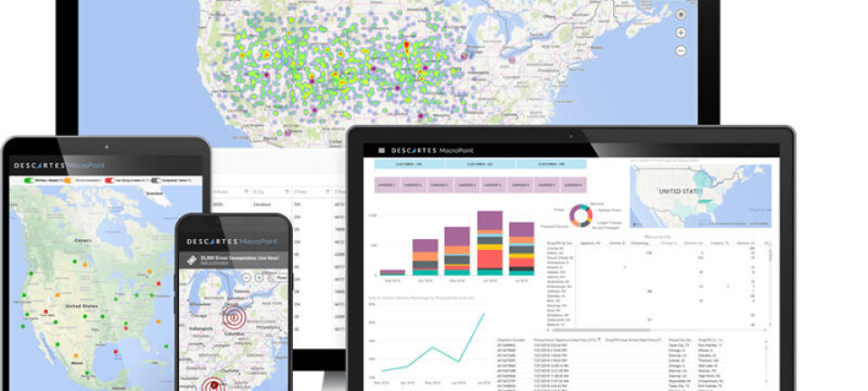Image resolution: width=868 pixels, height=391 pixels.
Task: Toggle the first green status switch on the tablet
Action: tap(27, 181)
